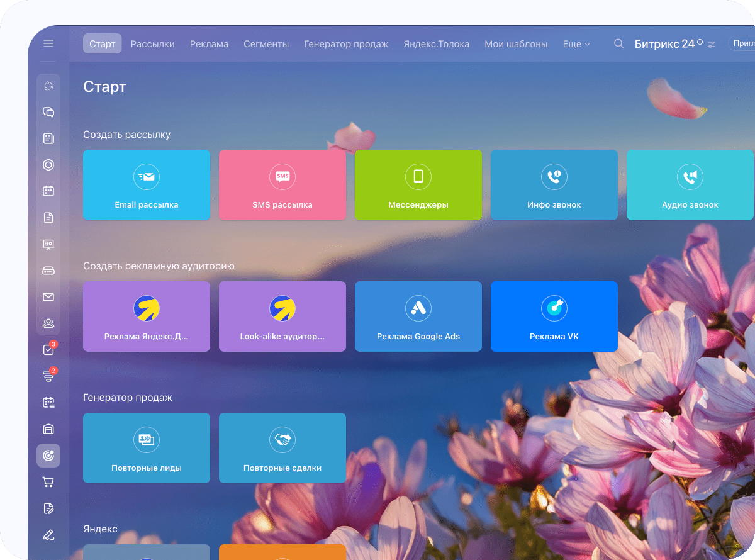Open the document edit sidebar icon
Viewport: 755px width, 560px height.
(x=48, y=508)
